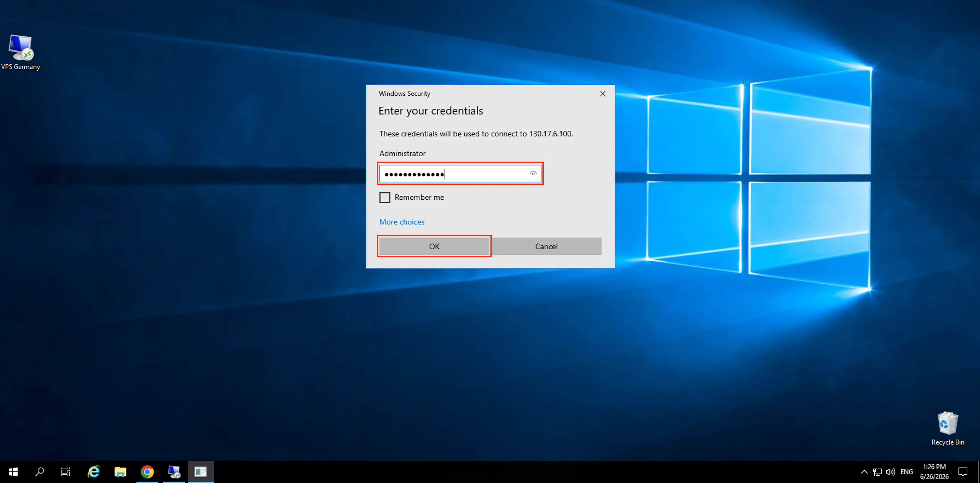
Task: Show hidden tray icons chevron
Action: [864, 472]
